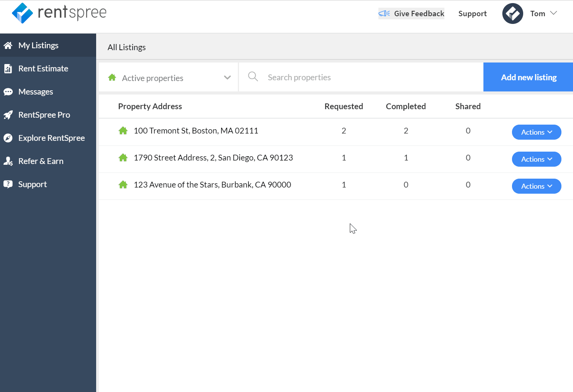Screen dimensions: 573x392
Task: Open Support in the sidebar
Action: click(x=48, y=184)
